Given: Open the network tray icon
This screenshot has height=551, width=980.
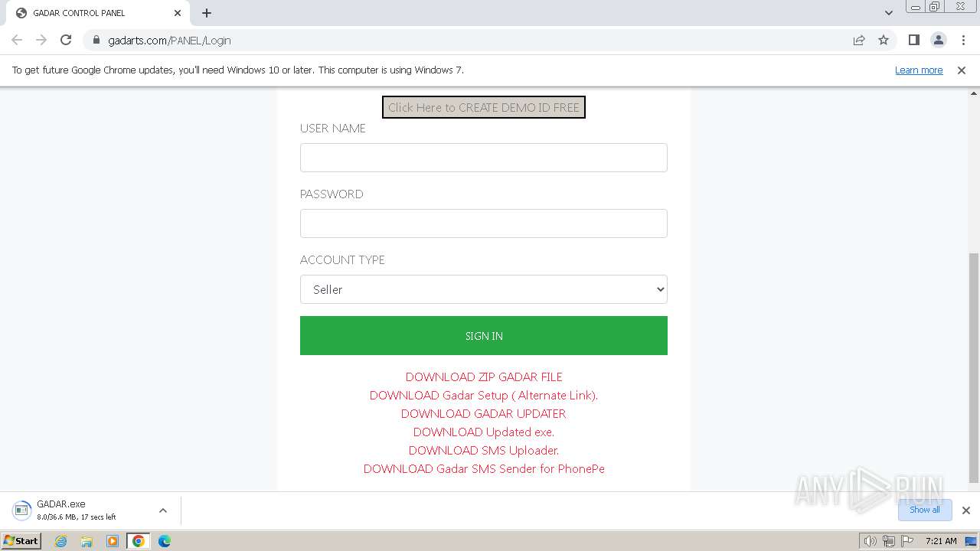Looking at the screenshot, I should (889, 541).
